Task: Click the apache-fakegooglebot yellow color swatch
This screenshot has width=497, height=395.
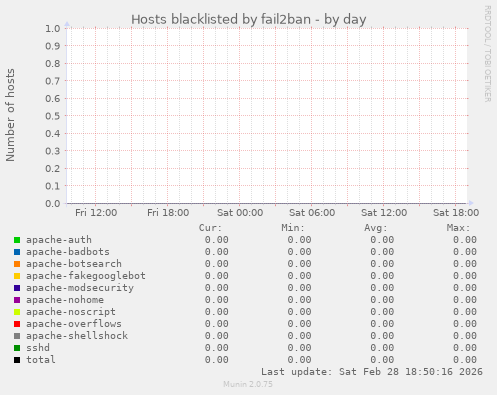Action: pyautogui.click(x=17, y=276)
